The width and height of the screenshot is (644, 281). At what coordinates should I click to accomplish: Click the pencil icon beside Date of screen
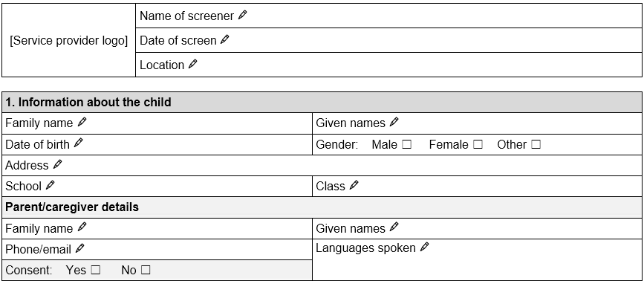tap(224, 39)
